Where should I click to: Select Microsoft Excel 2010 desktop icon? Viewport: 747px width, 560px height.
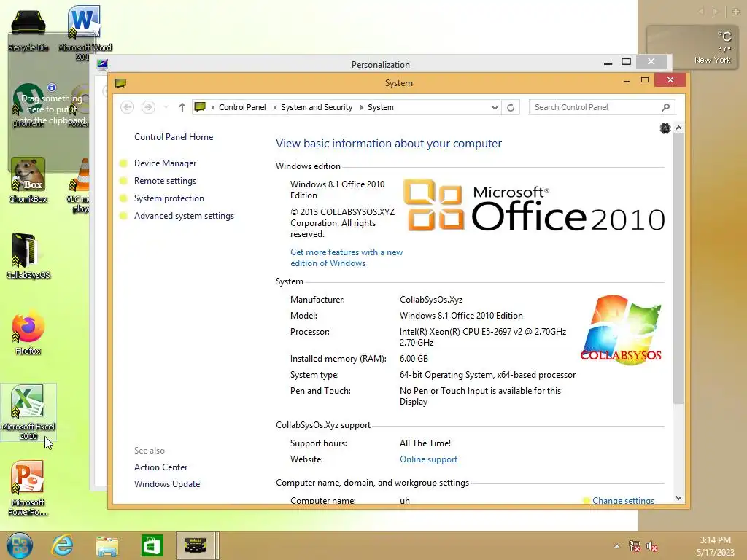(x=28, y=413)
